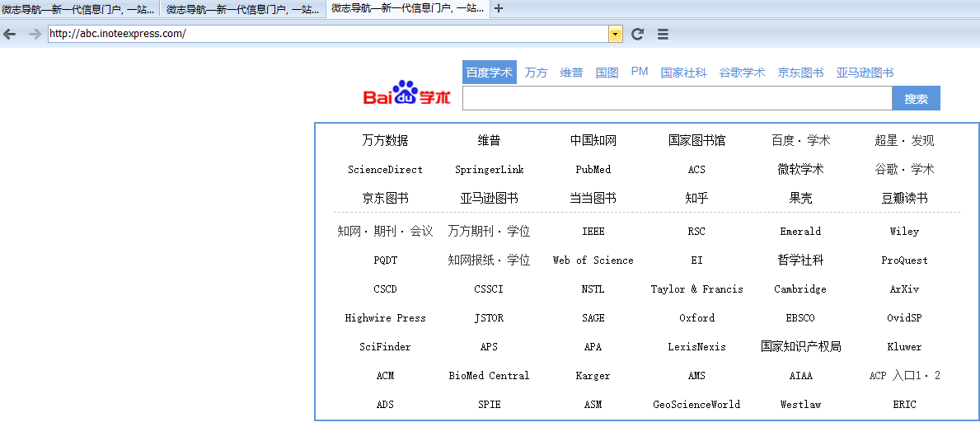Open the Highwire Press link

point(385,317)
